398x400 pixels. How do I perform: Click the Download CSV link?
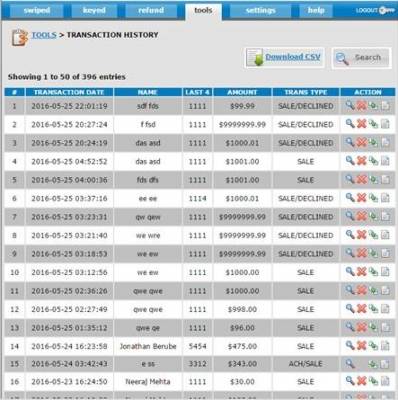(293, 57)
